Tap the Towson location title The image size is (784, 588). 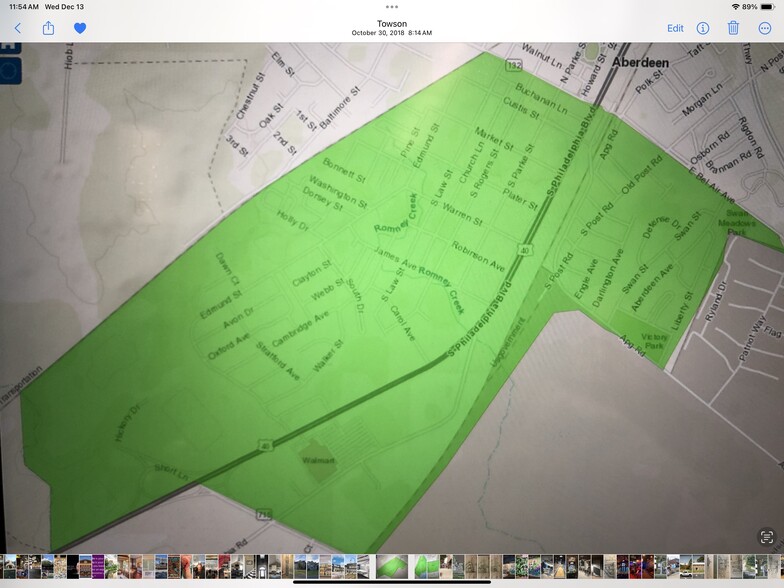tap(392, 23)
